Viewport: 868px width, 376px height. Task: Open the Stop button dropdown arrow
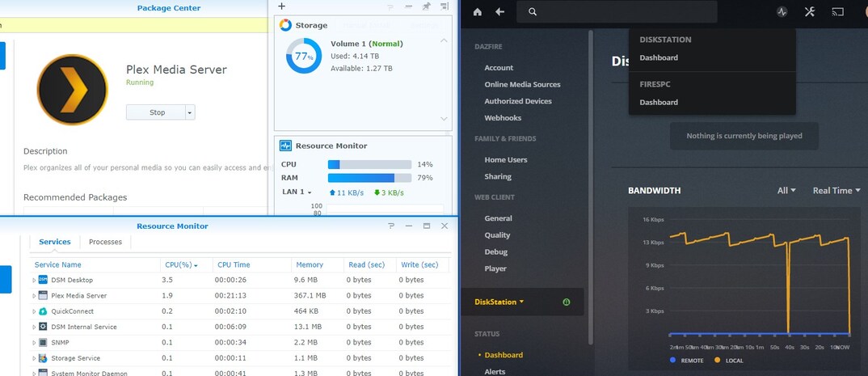click(x=190, y=112)
